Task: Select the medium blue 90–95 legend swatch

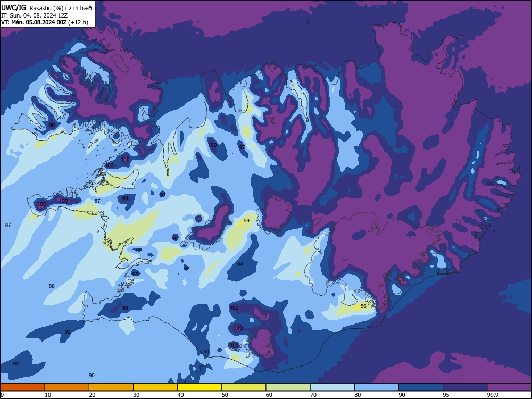Action: pos(421,387)
